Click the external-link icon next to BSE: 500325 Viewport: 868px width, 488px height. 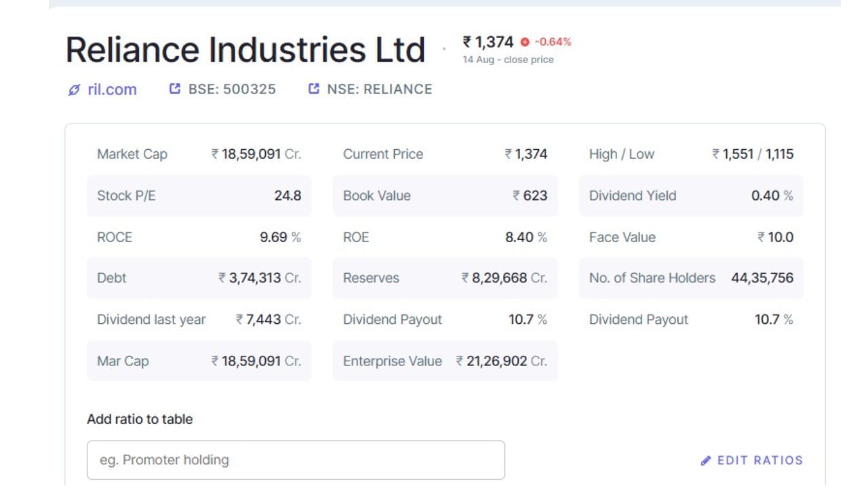175,89
